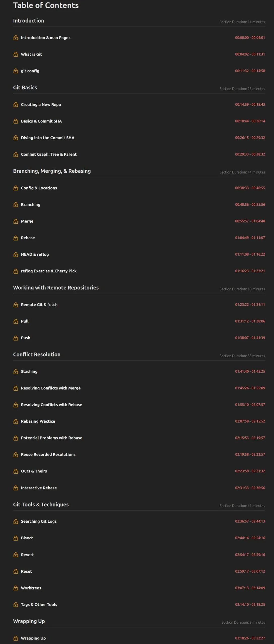This screenshot has height=644, width=274.
Task: Click the lock icon beside Branching lesson
Action: pyautogui.click(x=16, y=205)
